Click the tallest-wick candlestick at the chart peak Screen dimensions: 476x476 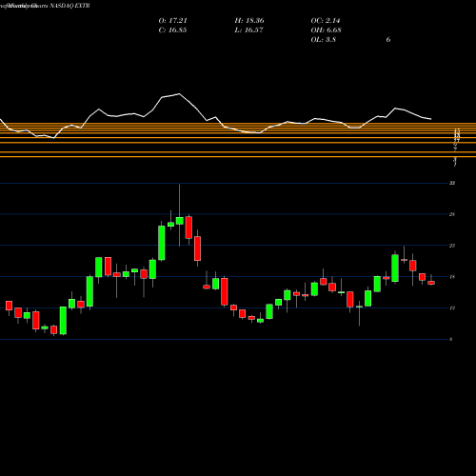(180, 221)
